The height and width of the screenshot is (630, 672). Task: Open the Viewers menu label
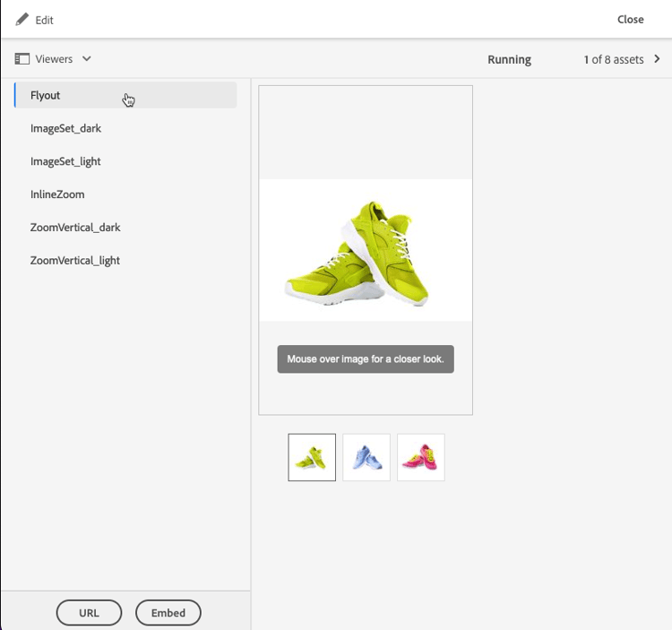click(54, 59)
